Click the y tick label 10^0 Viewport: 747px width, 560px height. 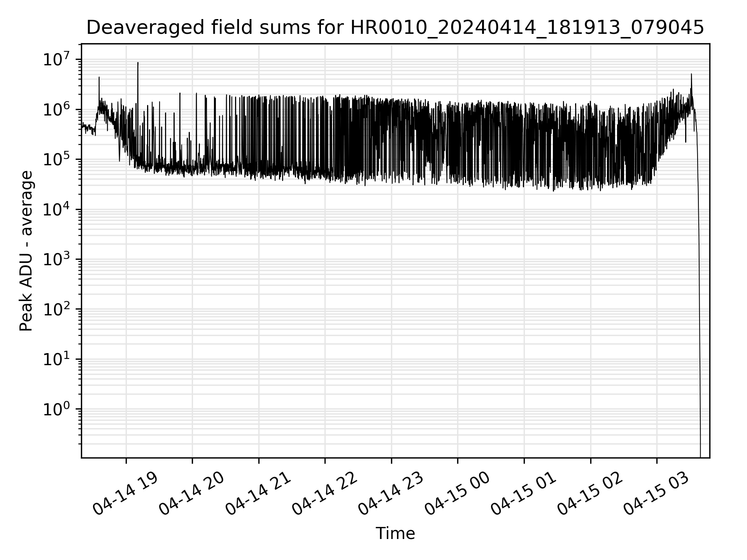pyautogui.click(x=57, y=409)
